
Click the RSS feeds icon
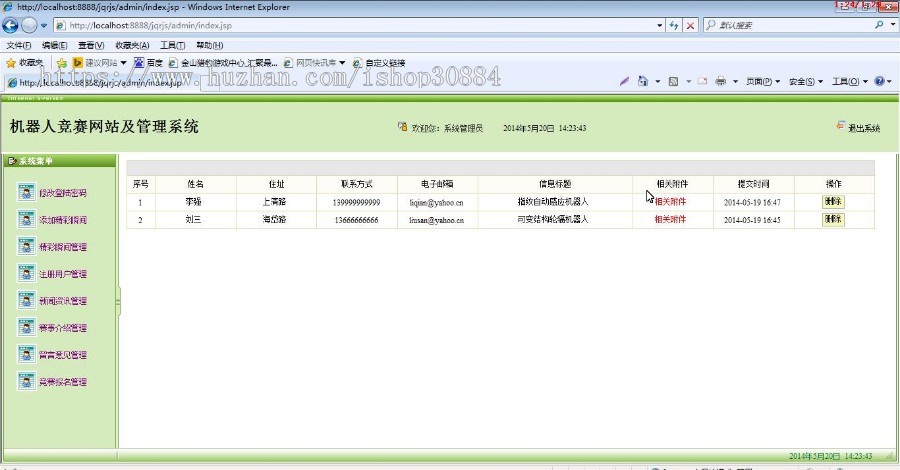point(673,81)
